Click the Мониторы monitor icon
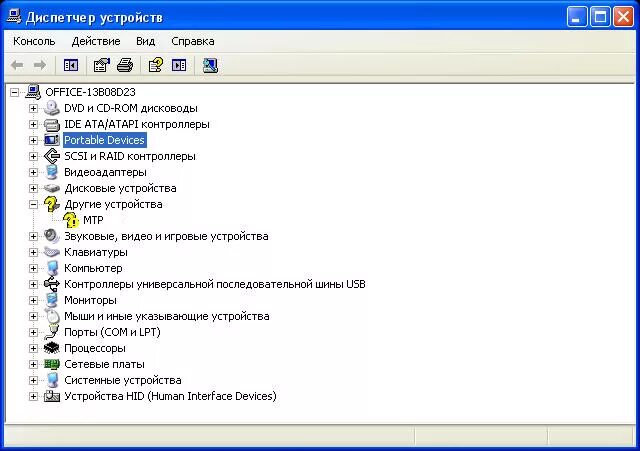The image size is (640, 451). click(52, 300)
